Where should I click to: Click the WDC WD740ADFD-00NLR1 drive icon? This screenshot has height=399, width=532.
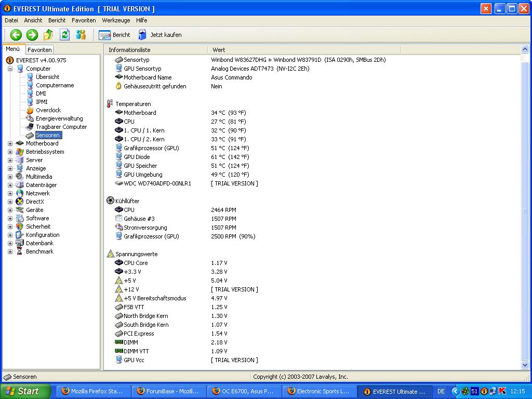[x=119, y=183]
